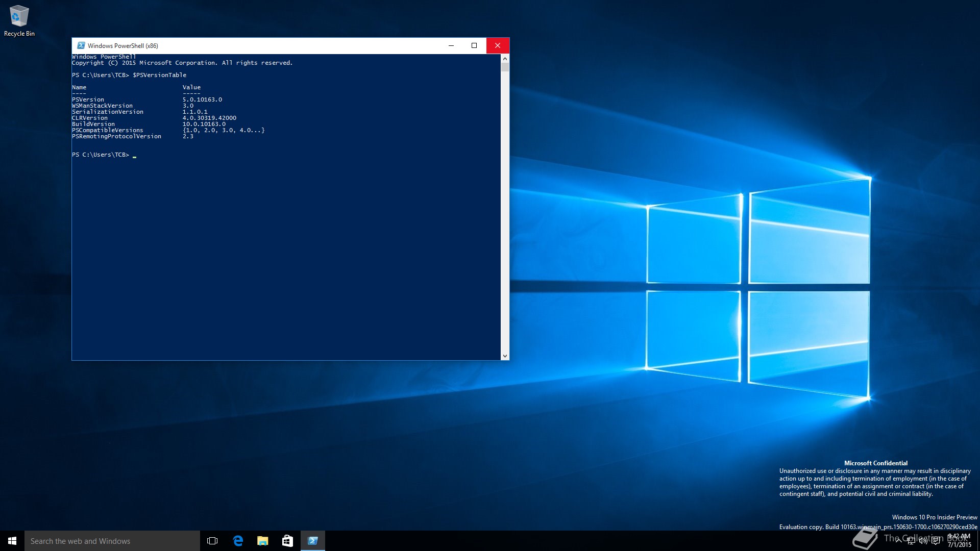This screenshot has height=551, width=980.
Task: Click the Name column header
Action: pos(79,87)
